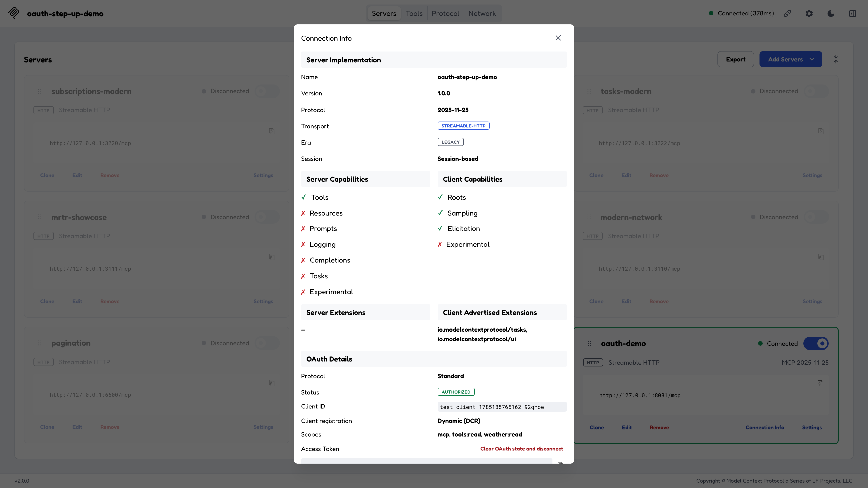Click the MCP inspector logo icon

14,13
